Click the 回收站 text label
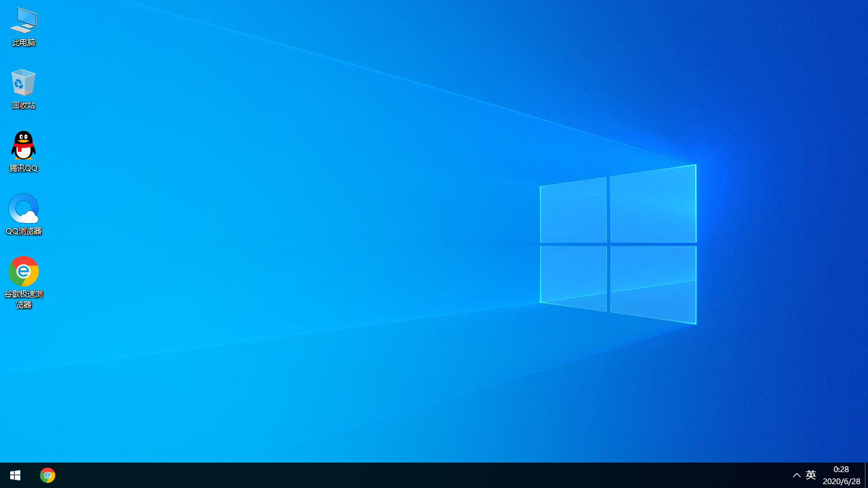 click(24, 105)
